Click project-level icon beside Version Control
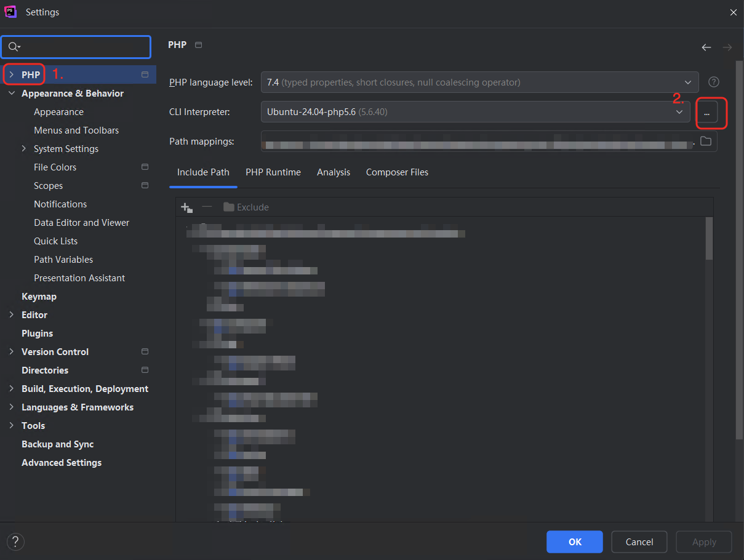 click(x=145, y=351)
